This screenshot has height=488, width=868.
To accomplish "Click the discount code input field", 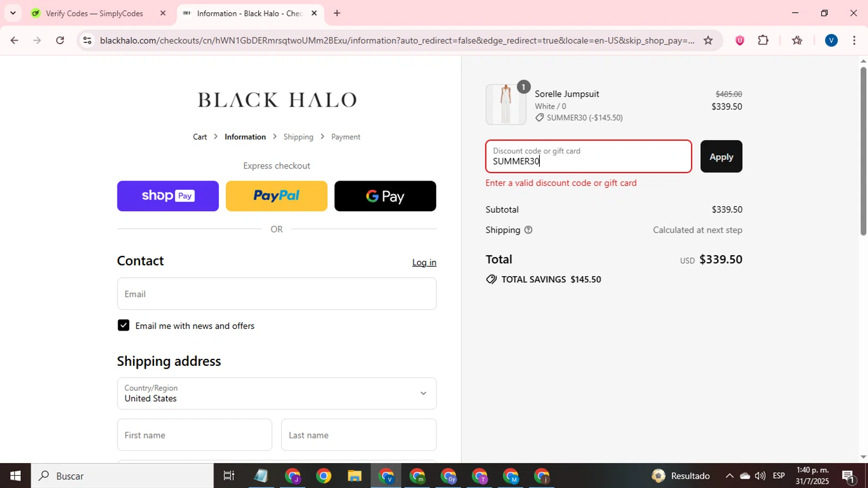I will click(x=589, y=156).
